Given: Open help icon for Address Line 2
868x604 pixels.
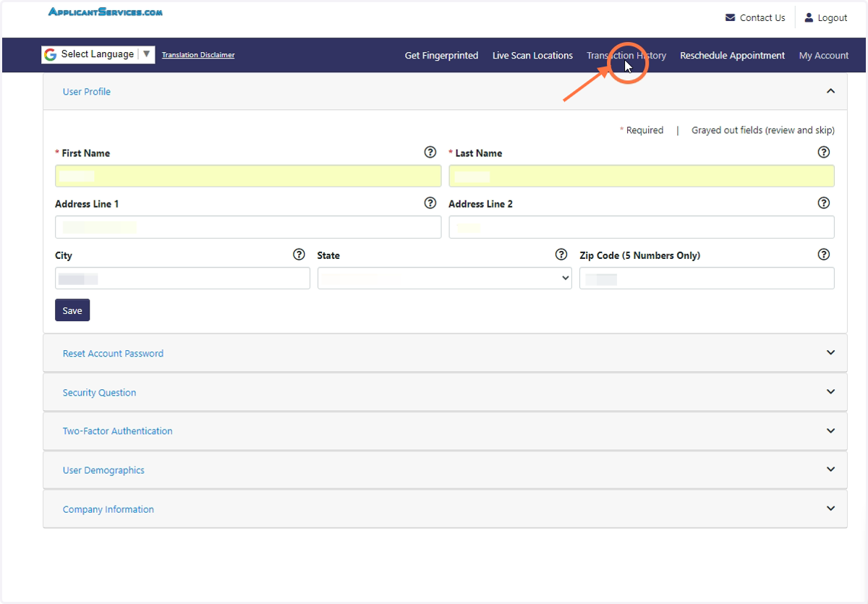Looking at the screenshot, I should click(823, 203).
